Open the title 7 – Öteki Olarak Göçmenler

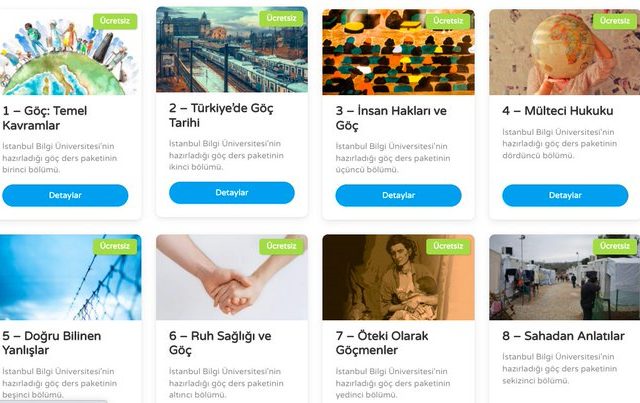pyautogui.click(x=382, y=343)
